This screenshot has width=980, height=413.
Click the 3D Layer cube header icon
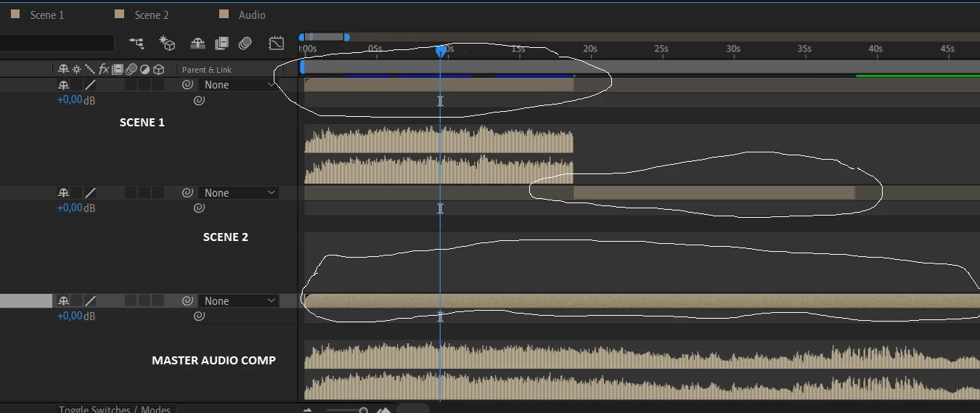point(158,69)
